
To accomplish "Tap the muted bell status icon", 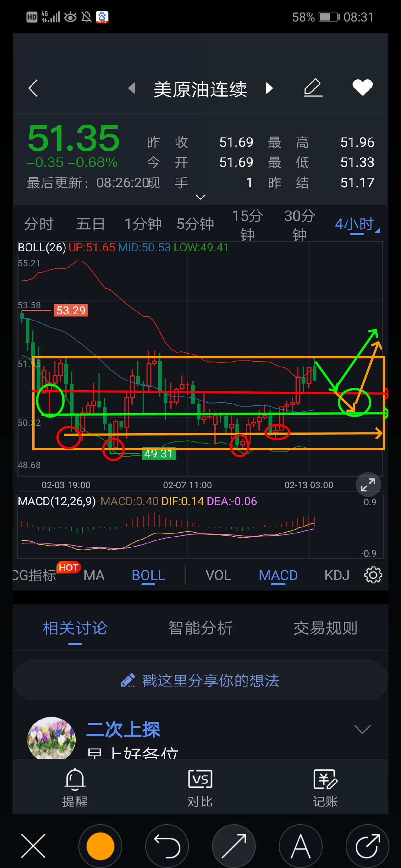I will [87, 17].
